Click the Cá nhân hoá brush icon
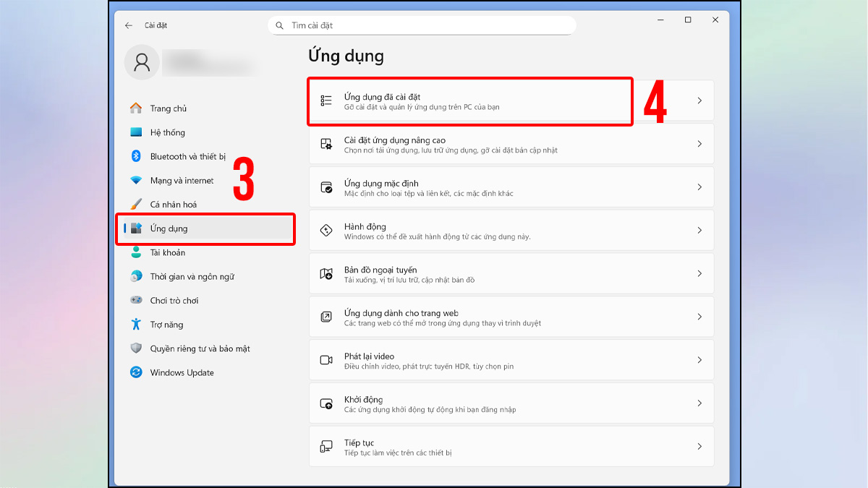868x488 pixels. [136, 205]
